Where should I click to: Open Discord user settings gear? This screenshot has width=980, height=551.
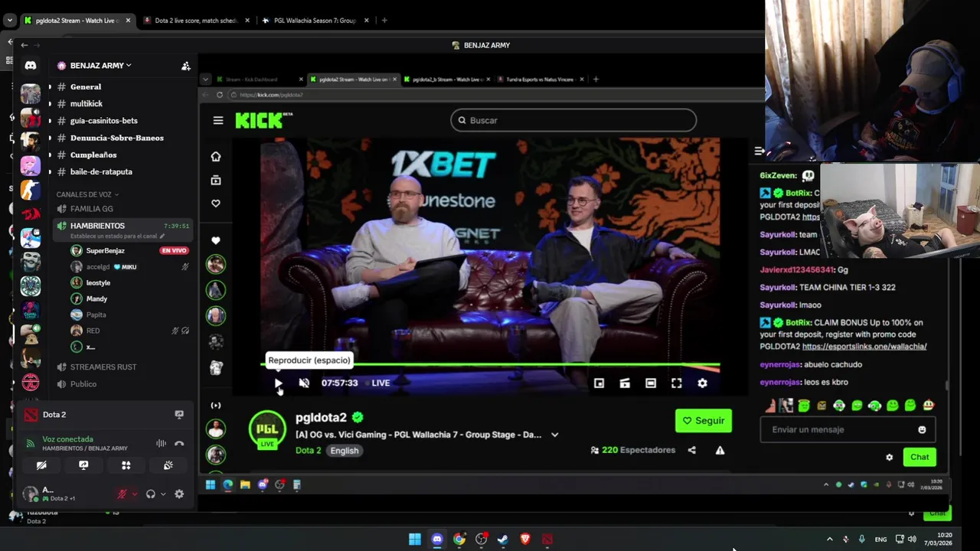(x=179, y=494)
